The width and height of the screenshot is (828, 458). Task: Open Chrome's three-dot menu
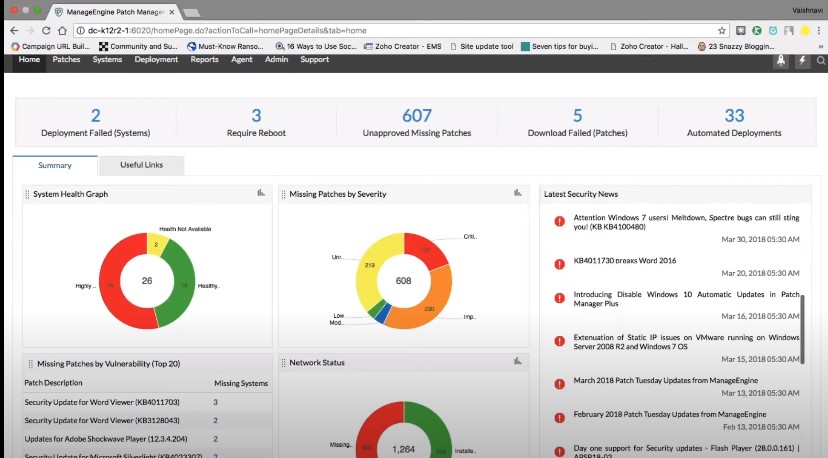pos(818,31)
